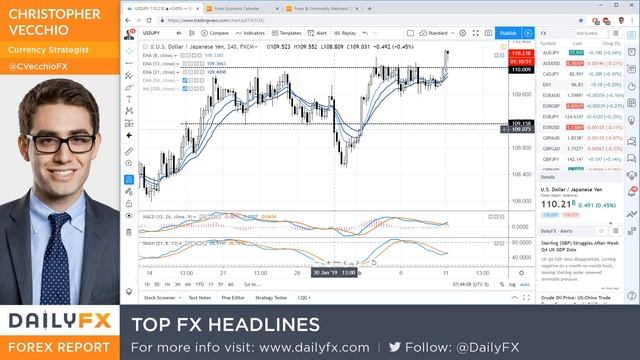Open the FX watchlist dropdown
Screen dimensions: 640x360
(x=544, y=33)
